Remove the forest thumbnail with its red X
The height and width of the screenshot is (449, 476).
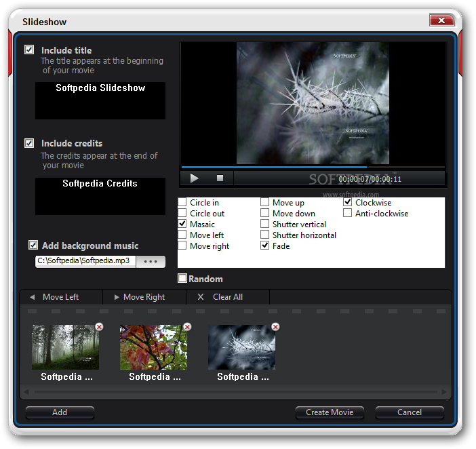coord(99,327)
